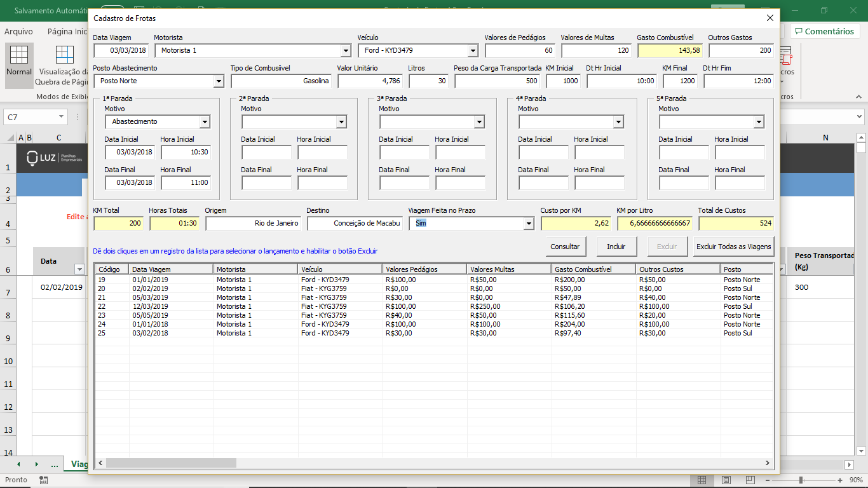Switch to Page Break Preview in status bar

[750, 480]
